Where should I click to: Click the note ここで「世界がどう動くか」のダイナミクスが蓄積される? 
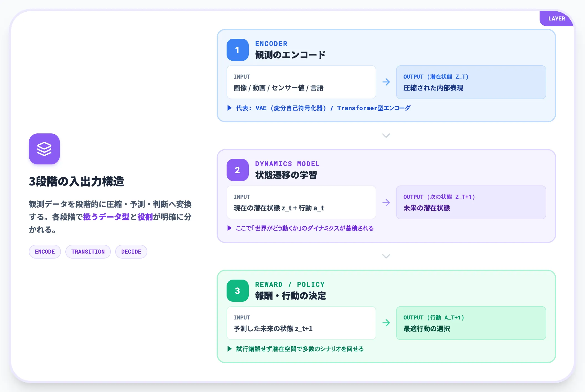tap(305, 228)
